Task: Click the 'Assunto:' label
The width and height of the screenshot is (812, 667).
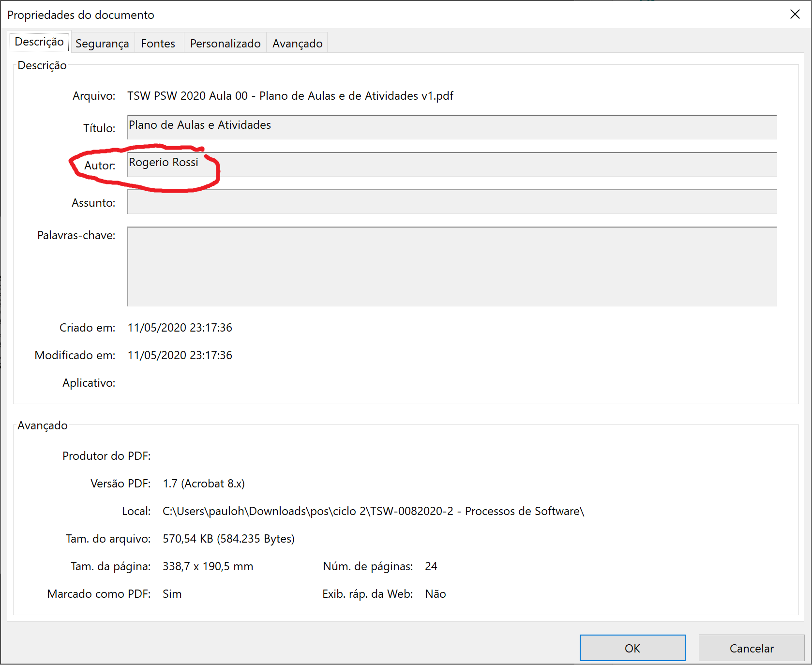Action: 93,203
